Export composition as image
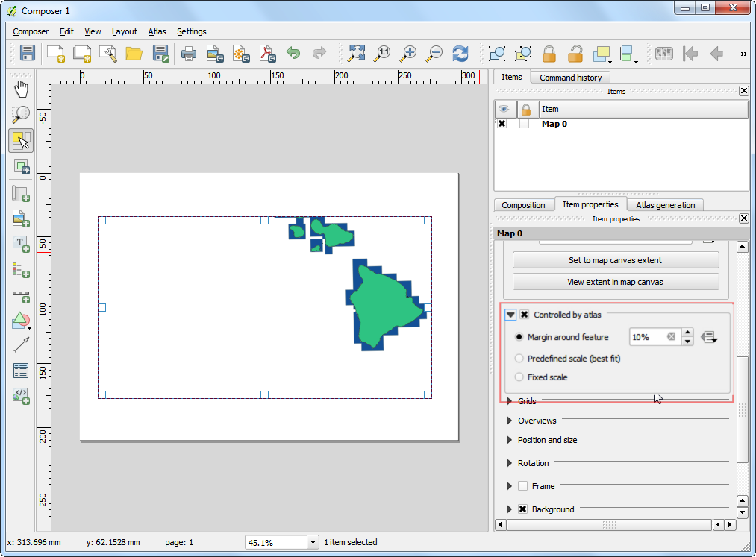The width and height of the screenshot is (756, 557). (x=214, y=53)
